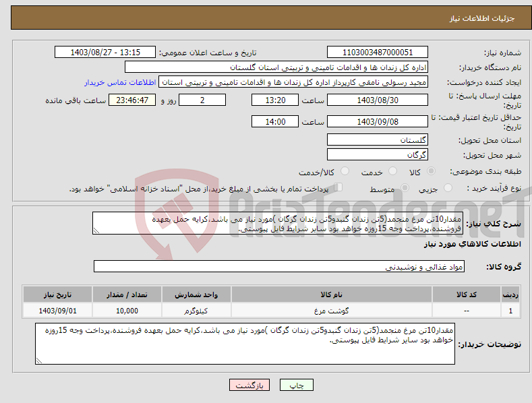Click the تاریخ نیاز column header

[58, 294]
